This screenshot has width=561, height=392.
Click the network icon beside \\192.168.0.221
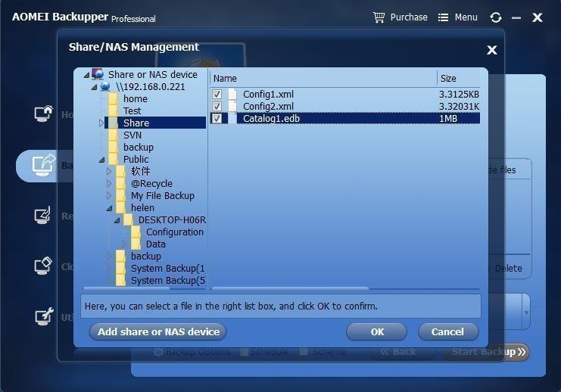tap(105, 86)
